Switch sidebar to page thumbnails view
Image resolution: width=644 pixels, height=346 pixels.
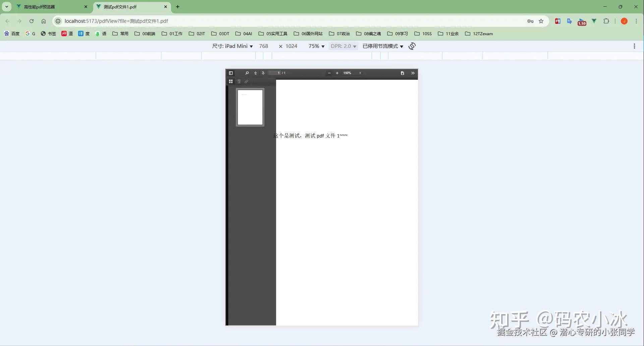pyautogui.click(x=231, y=81)
